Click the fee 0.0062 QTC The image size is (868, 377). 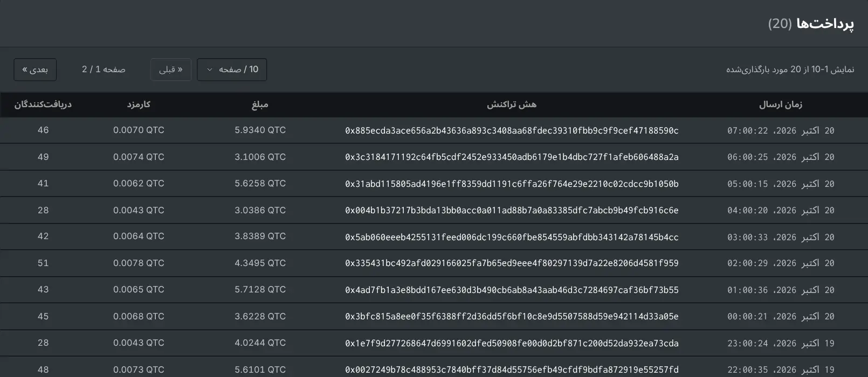tap(139, 184)
